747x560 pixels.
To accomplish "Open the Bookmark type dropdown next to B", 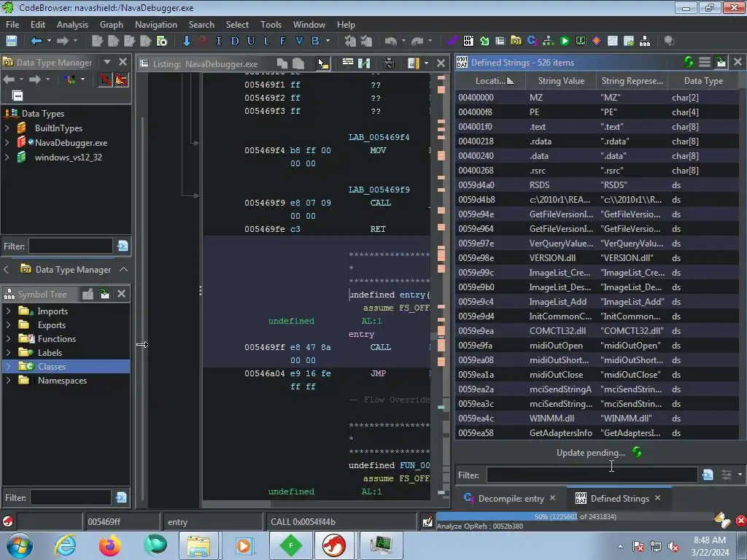I will pyautogui.click(x=328, y=41).
